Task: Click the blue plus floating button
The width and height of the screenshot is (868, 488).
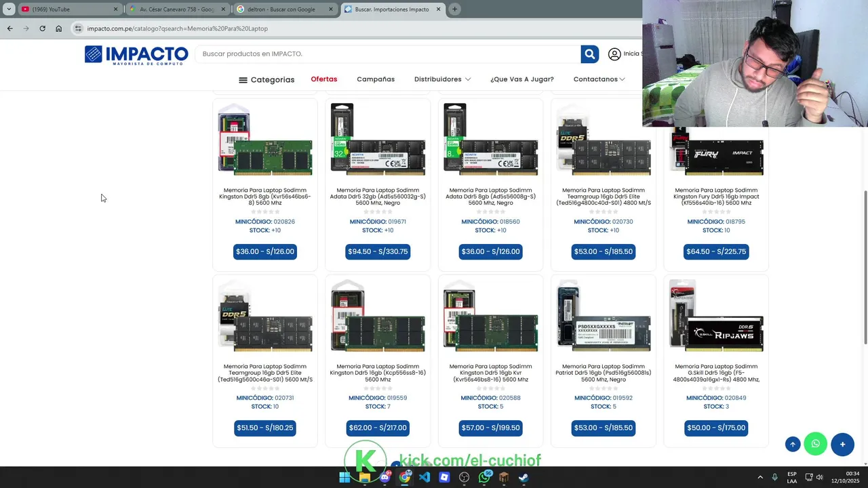Action: (842, 444)
